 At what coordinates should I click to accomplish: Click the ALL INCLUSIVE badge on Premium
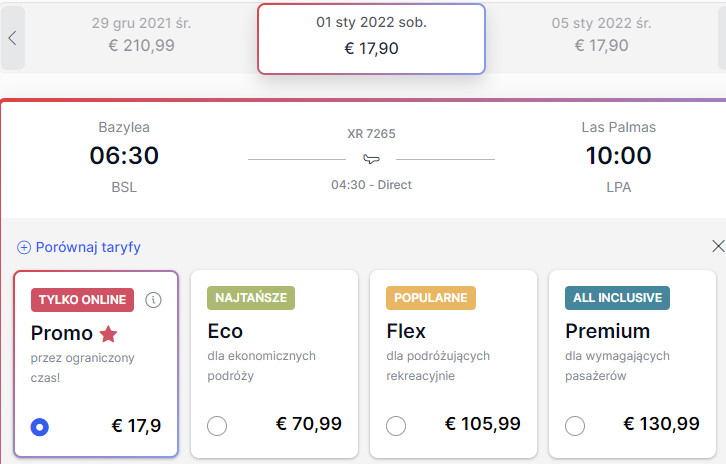(617, 298)
